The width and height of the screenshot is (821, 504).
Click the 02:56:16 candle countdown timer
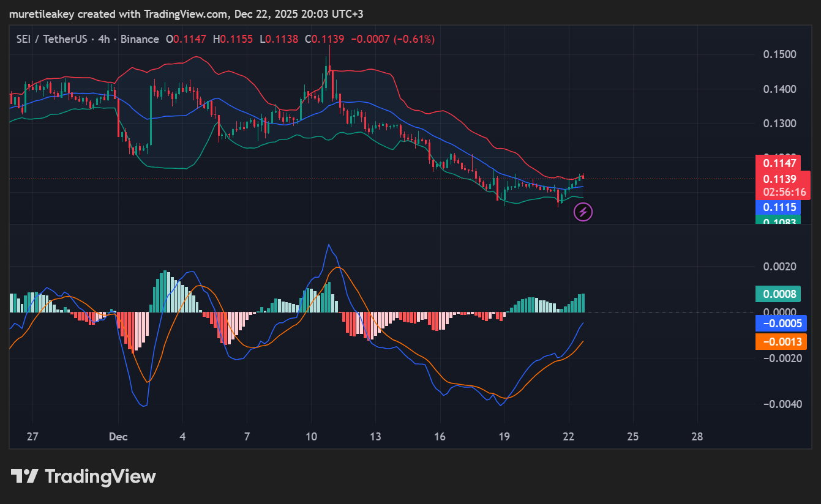pos(784,191)
